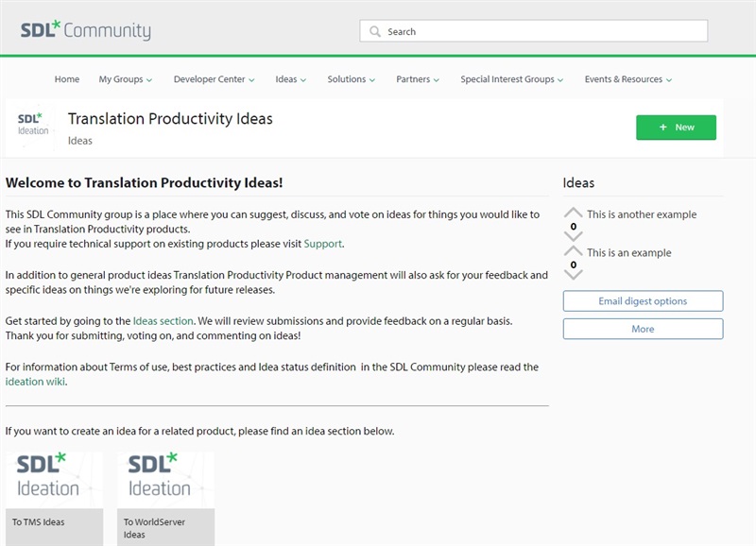Go to the Home menu item
This screenshot has width=756, height=546.
pos(67,79)
